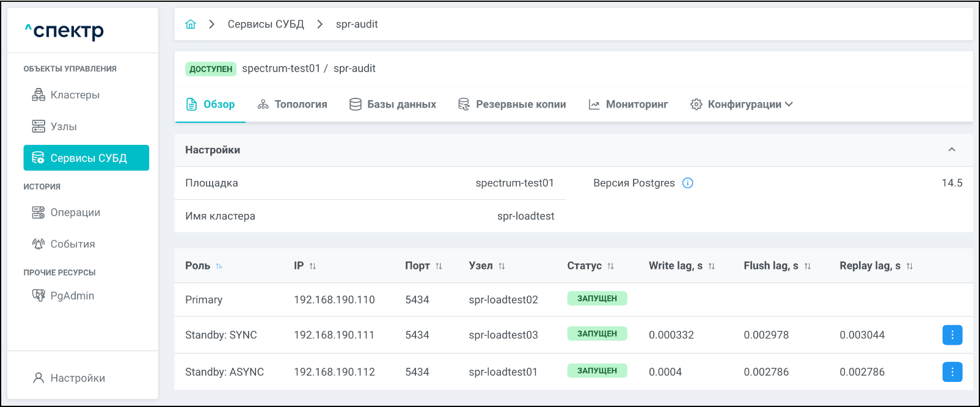Viewport: 980px width, 407px height.
Task: Open actions menu for Standby SYNC row
Action: (x=952, y=335)
